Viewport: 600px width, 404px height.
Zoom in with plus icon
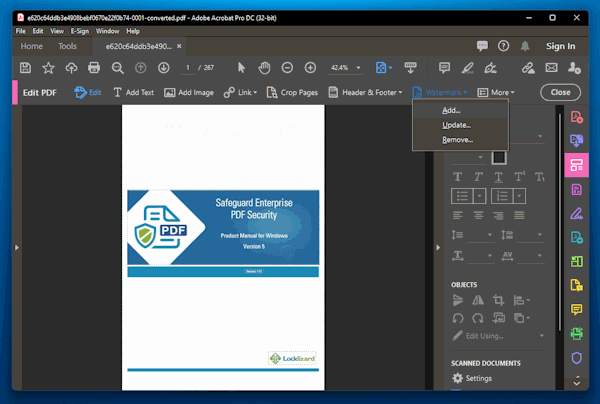point(310,68)
